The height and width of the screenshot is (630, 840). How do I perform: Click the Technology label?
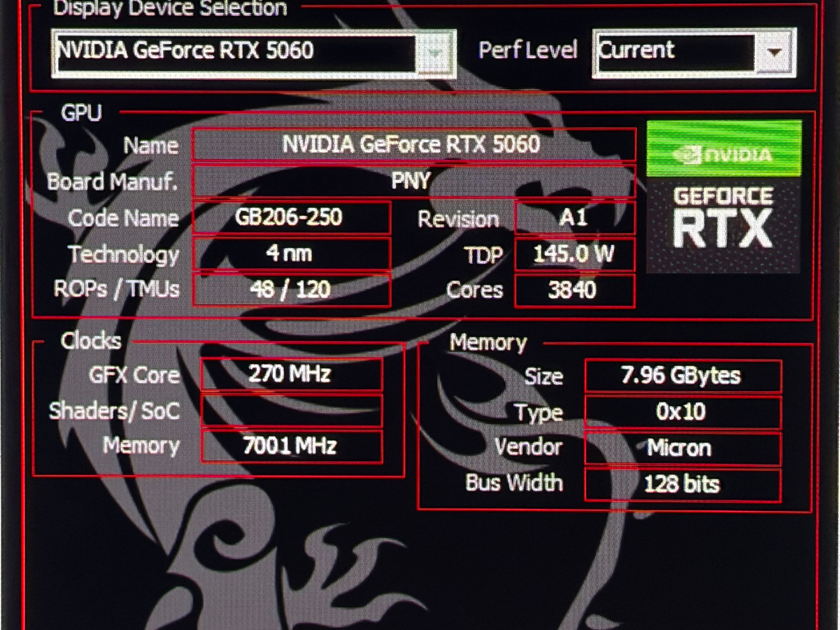coord(123,255)
